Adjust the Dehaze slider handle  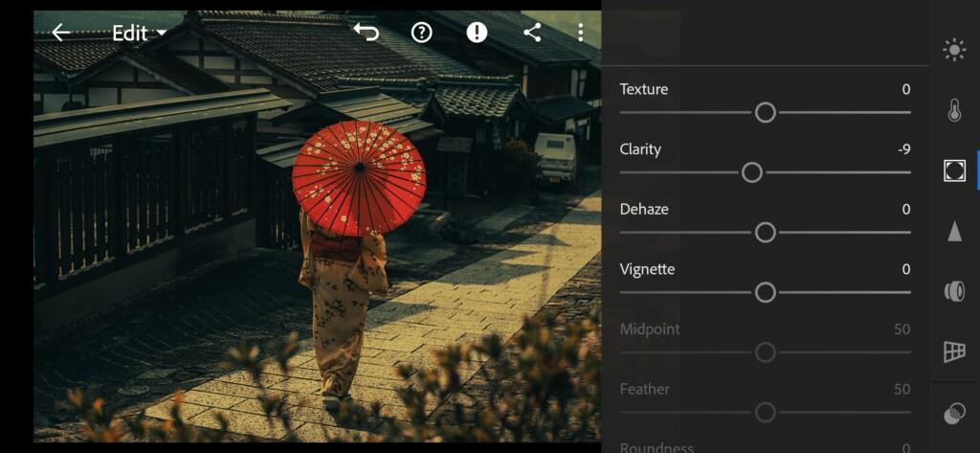click(x=765, y=233)
